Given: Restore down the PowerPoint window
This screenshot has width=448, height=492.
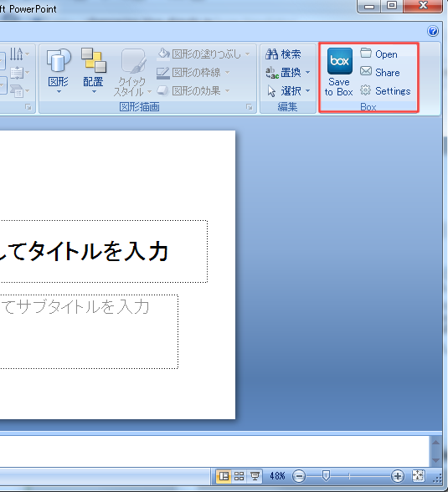Looking at the screenshot, I should click(x=392, y=6).
